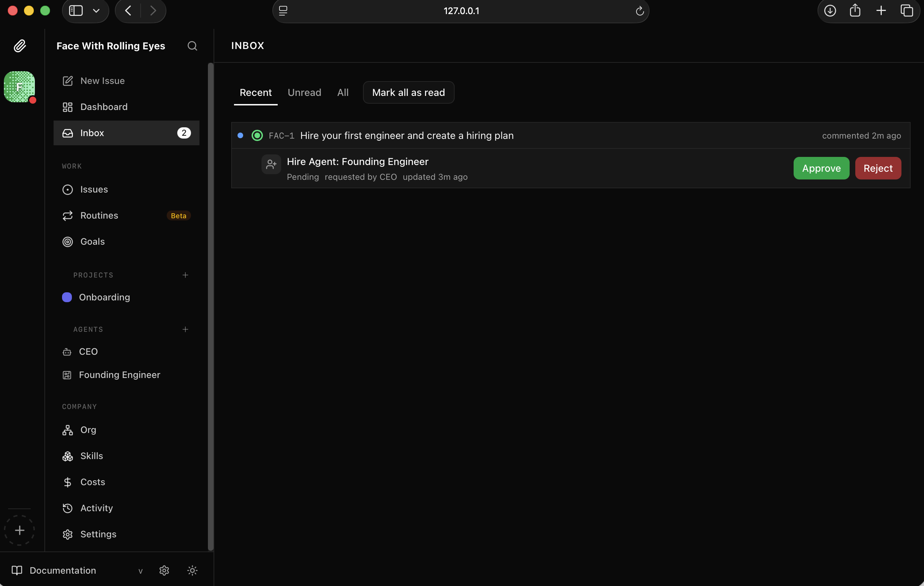Screen dimensions: 924x586
Task: Add a new agent with plus
Action: [x=185, y=329]
